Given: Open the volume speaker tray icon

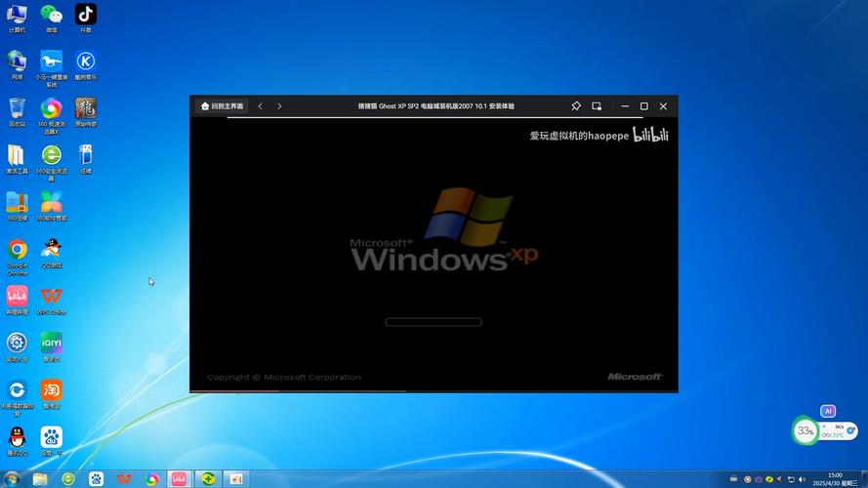Looking at the screenshot, I should (803, 479).
